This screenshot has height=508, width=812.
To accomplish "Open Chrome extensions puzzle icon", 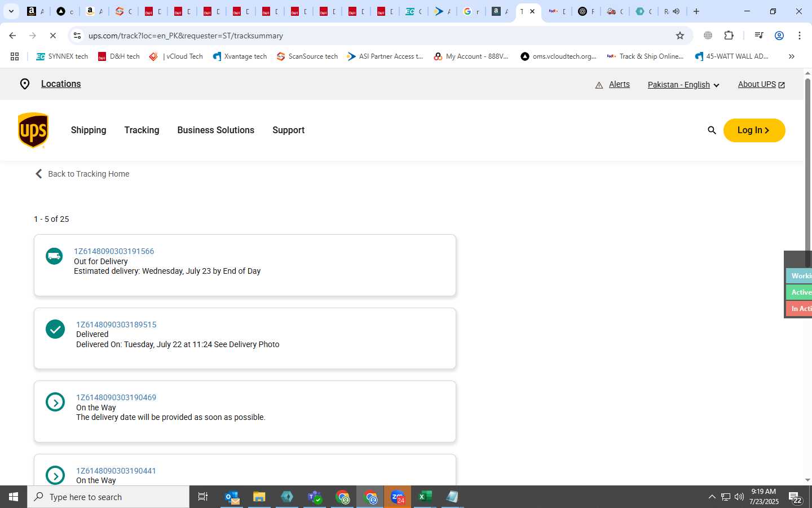I will point(729,36).
